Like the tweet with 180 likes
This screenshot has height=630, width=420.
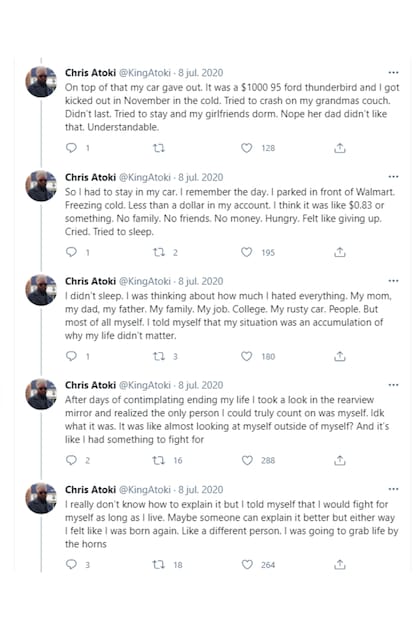point(247,356)
